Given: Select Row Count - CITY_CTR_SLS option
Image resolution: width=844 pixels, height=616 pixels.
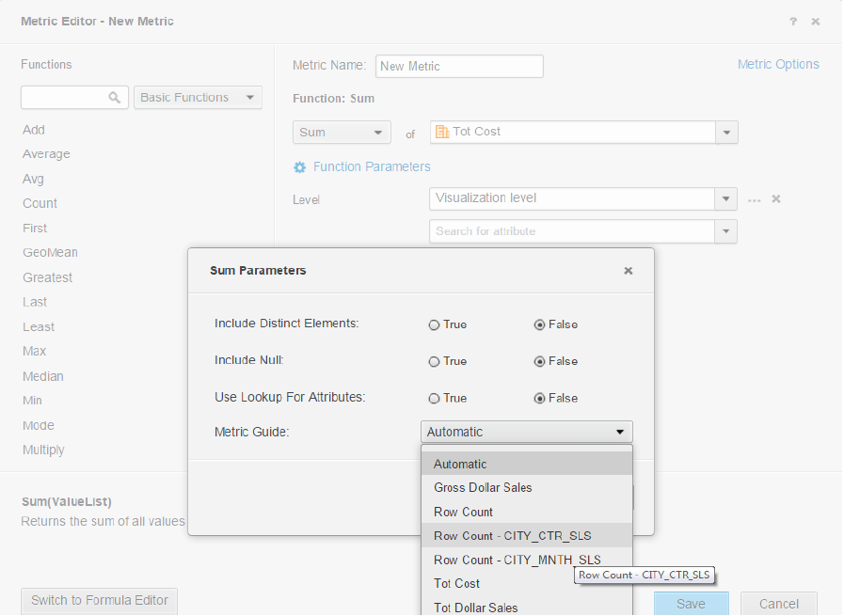Looking at the screenshot, I should coord(512,536).
